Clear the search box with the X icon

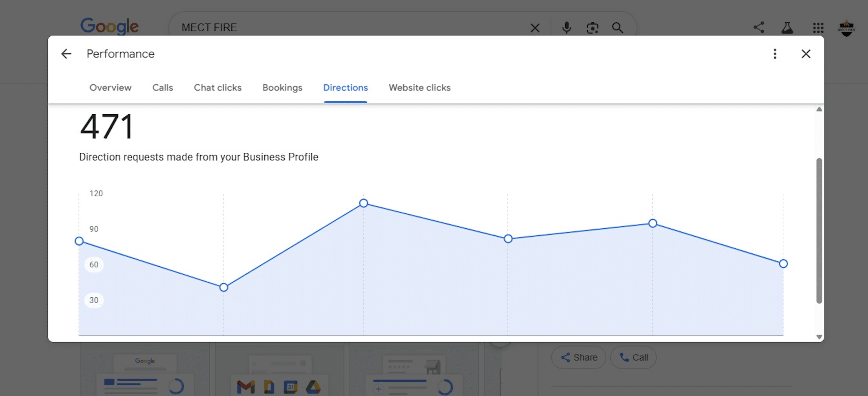535,28
